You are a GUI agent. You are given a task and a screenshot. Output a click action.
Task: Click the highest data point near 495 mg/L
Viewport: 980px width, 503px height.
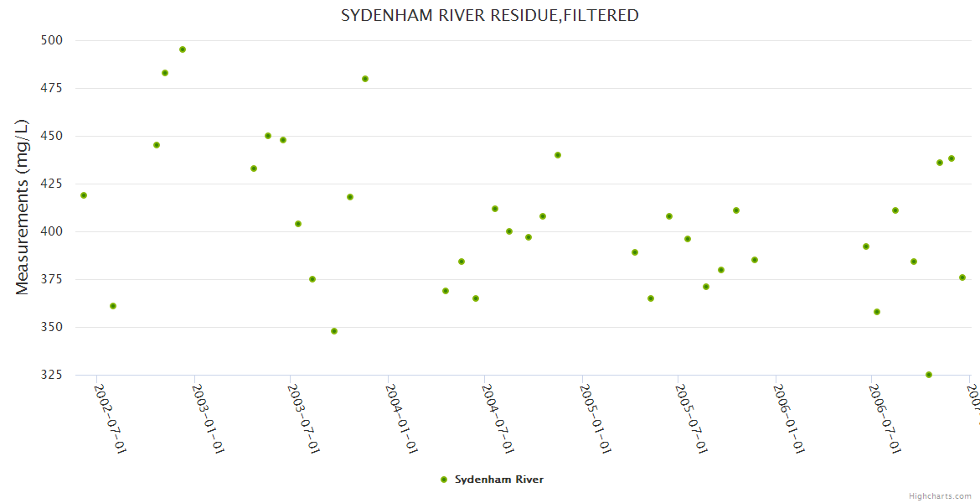(x=183, y=49)
